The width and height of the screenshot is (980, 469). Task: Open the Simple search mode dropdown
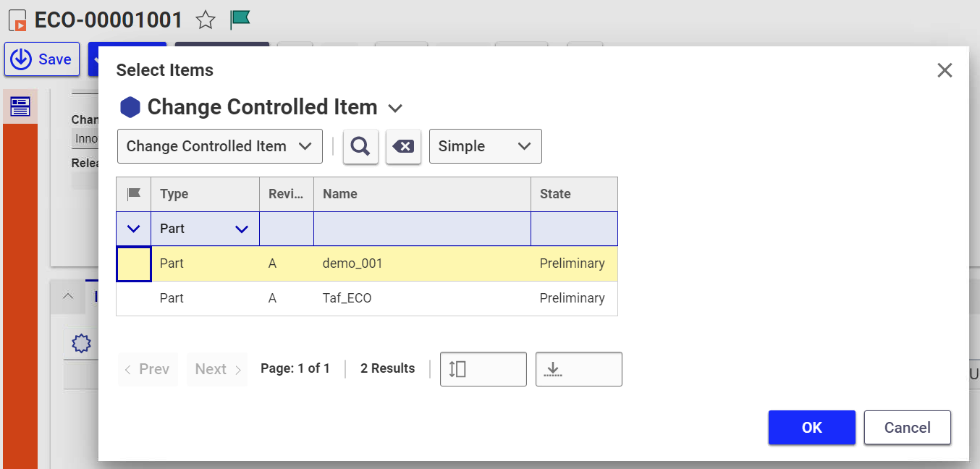[x=486, y=146]
